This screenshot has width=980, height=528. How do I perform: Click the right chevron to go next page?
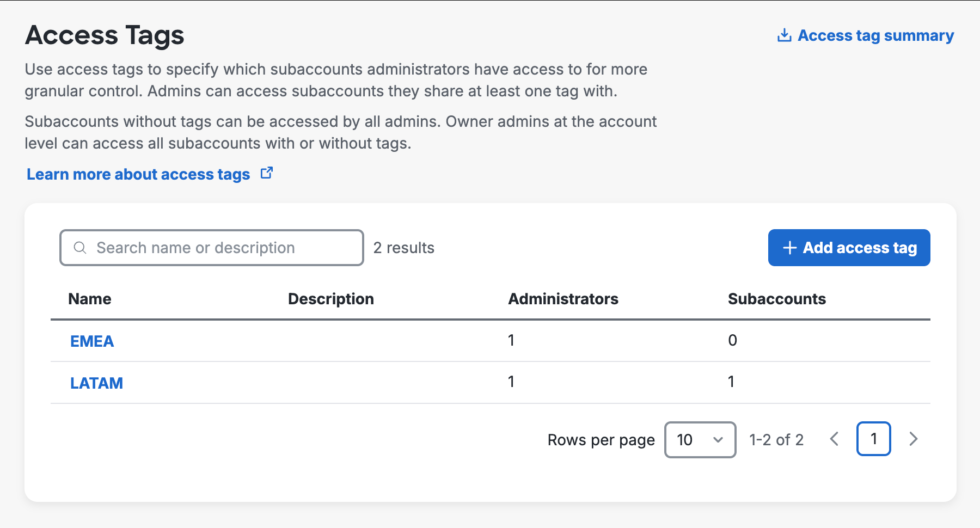click(x=914, y=439)
